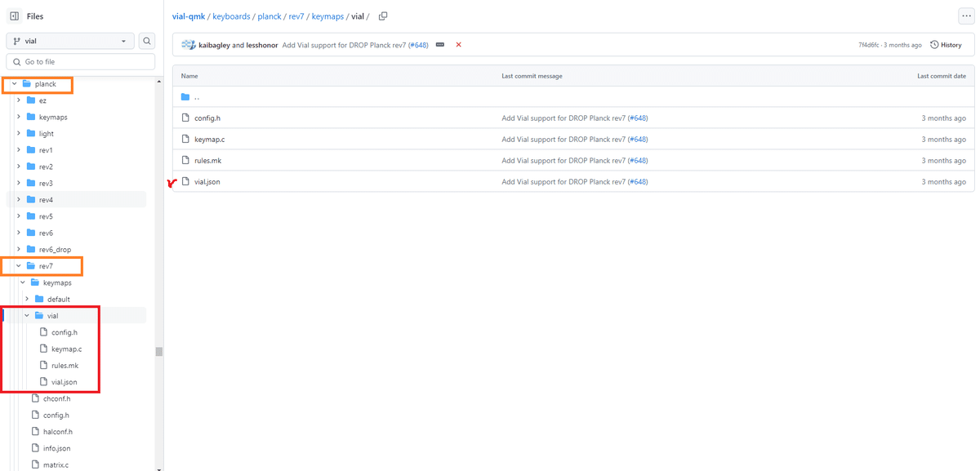Image resolution: width=980 pixels, height=471 pixels.
Task: Click the rev7 config.h file in the tree
Action: click(x=56, y=415)
